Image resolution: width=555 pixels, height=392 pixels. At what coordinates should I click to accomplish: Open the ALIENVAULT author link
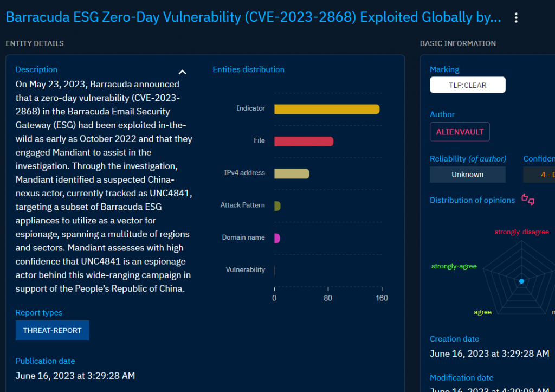click(x=460, y=132)
